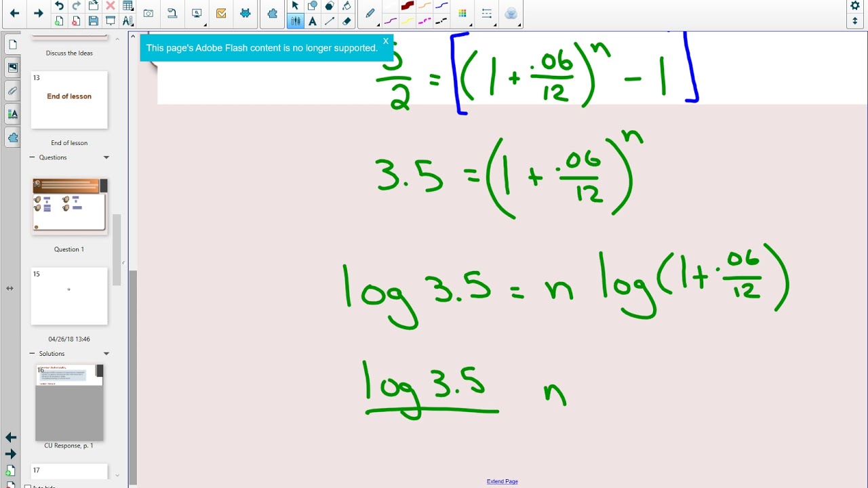Image resolution: width=868 pixels, height=488 pixels.
Task: Open the Questions group dropdown menu
Action: point(106,157)
